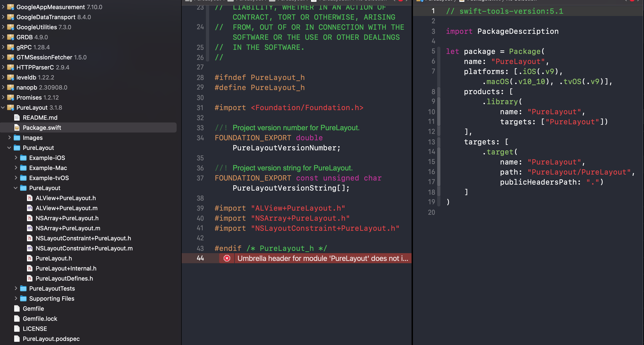Expand the PureLayoutTests folder
The width and height of the screenshot is (644, 345).
pos(16,289)
